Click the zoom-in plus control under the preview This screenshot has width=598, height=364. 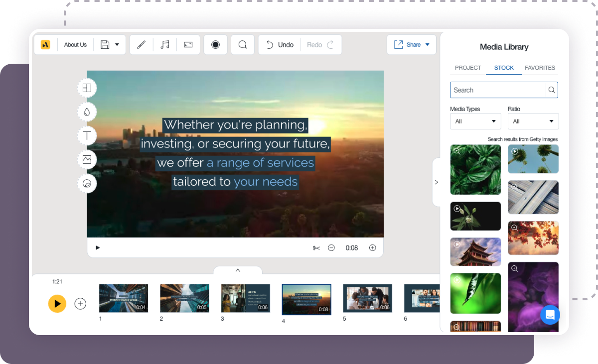point(372,247)
